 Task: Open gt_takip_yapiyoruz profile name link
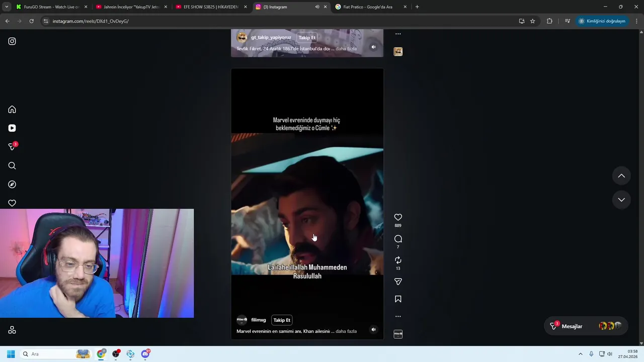click(271, 38)
